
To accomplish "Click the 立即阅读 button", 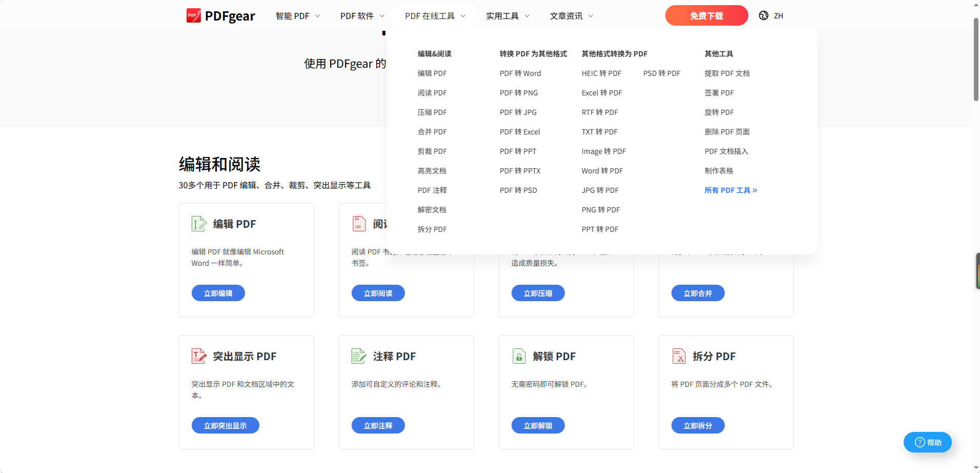I will 378,293.
